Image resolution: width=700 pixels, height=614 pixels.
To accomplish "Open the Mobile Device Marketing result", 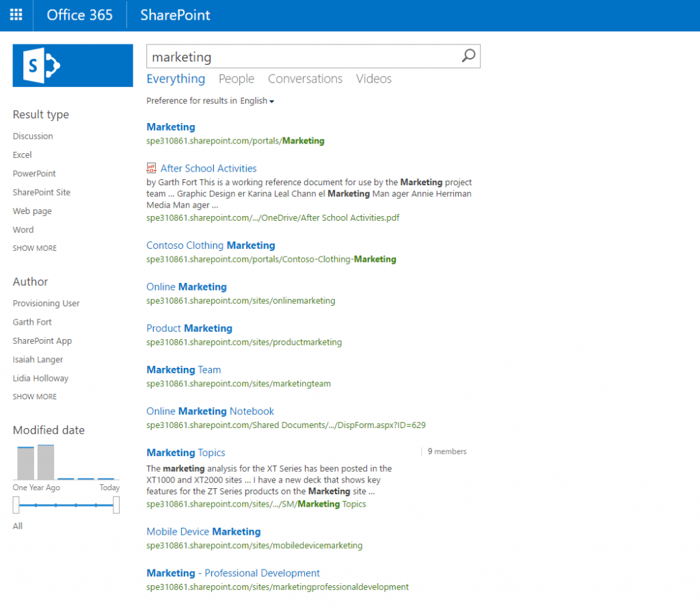I will click(204, 532).
